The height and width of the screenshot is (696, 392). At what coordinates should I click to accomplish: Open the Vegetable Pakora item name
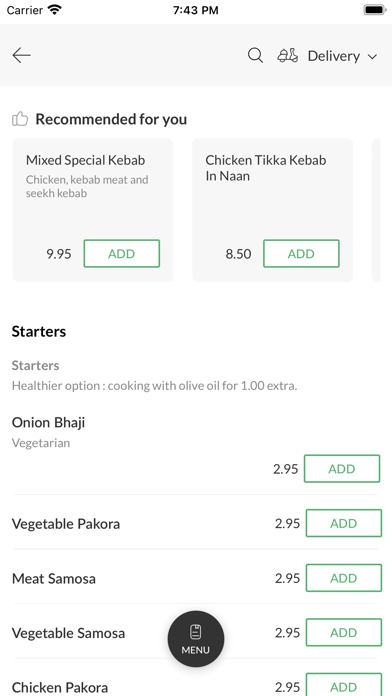pos(66,524)
